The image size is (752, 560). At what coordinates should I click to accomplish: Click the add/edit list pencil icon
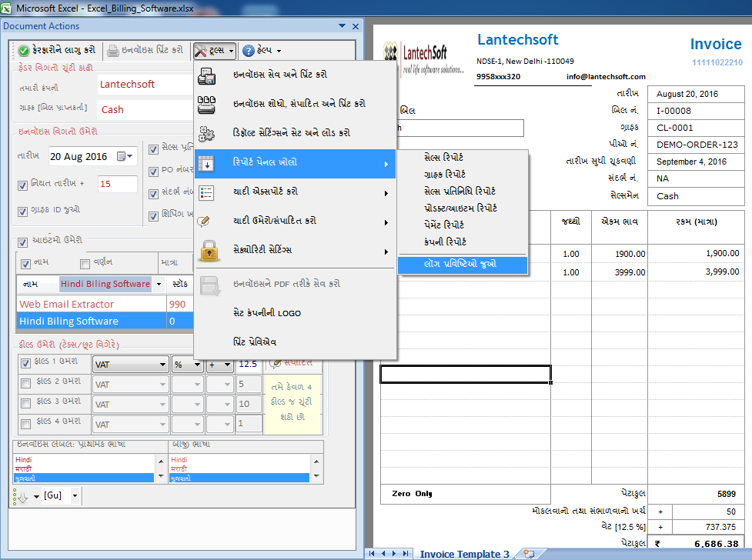click(204, 221)
